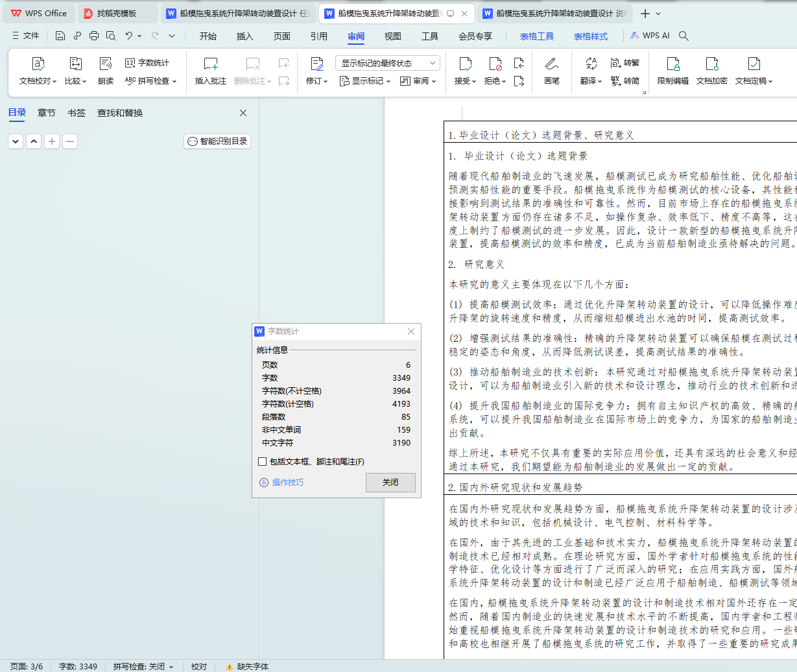Click 校对 in status bar
The height and width of the screenshot is (672, 797).
point(199,666)
